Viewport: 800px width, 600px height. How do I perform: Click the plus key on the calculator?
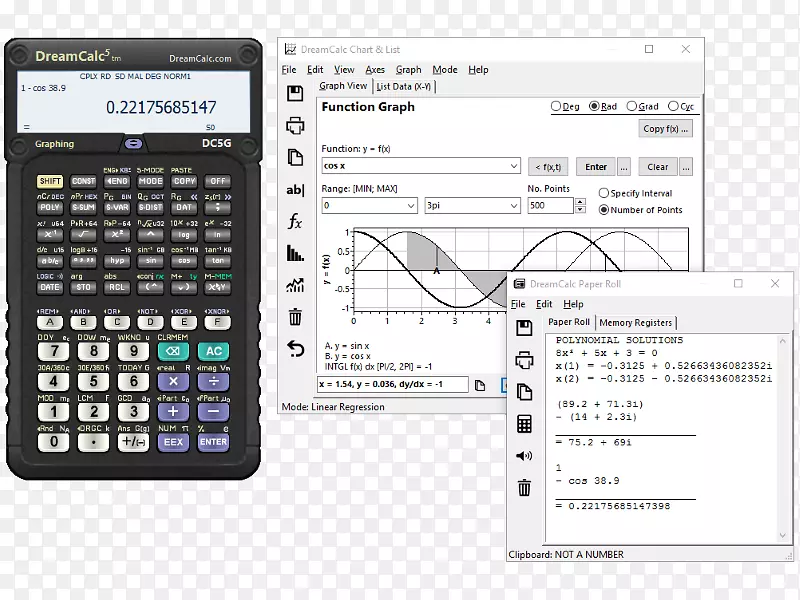tap(173, 411)
